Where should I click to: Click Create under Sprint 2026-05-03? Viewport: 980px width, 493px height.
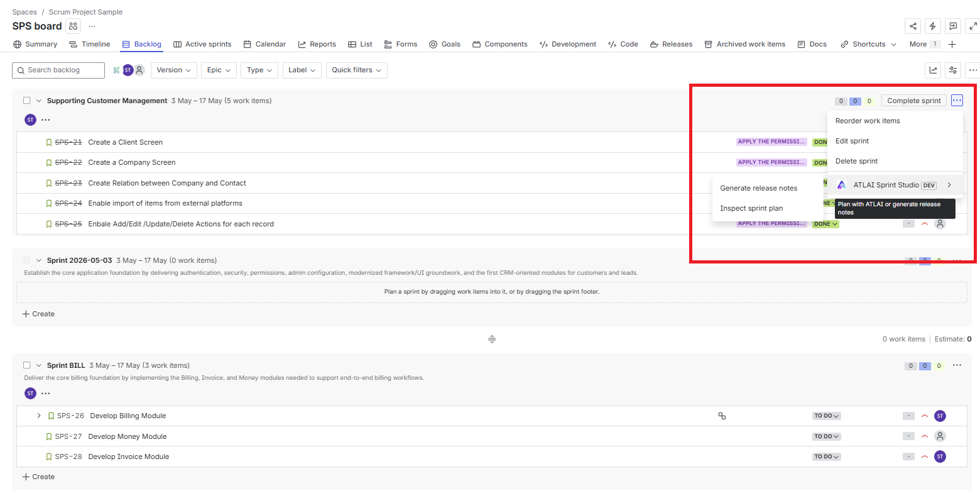38,314
